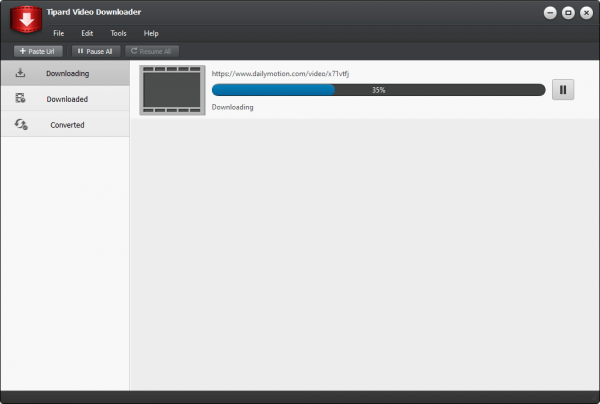Minimize the Tipard Video Downloader window
This screenshot has width=600, height=404.
550,13
